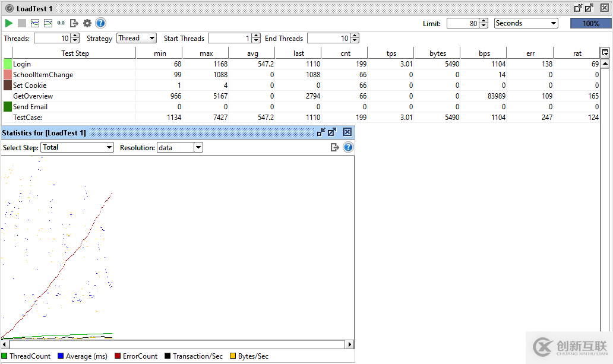Screen dimensions: 613x364
Task: Decrease the Start Threads value
Action: 256,40
